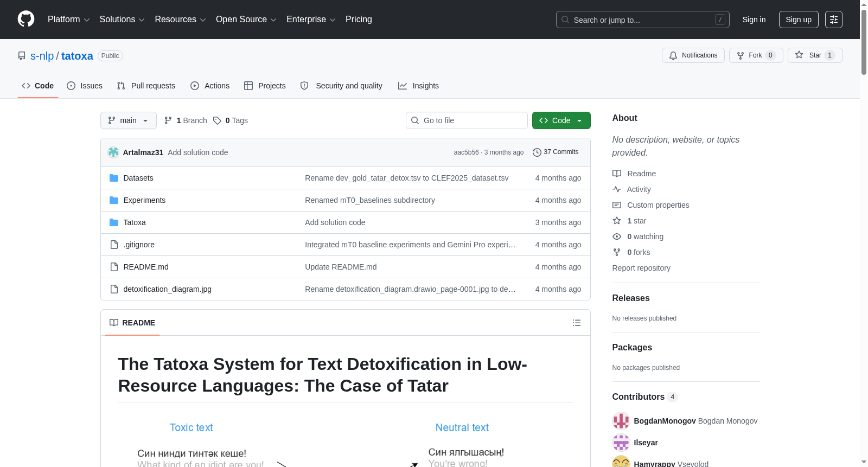This screenshot has height=467, width=868.
Task: Expand the Platform menu
Action: (69, 20)
